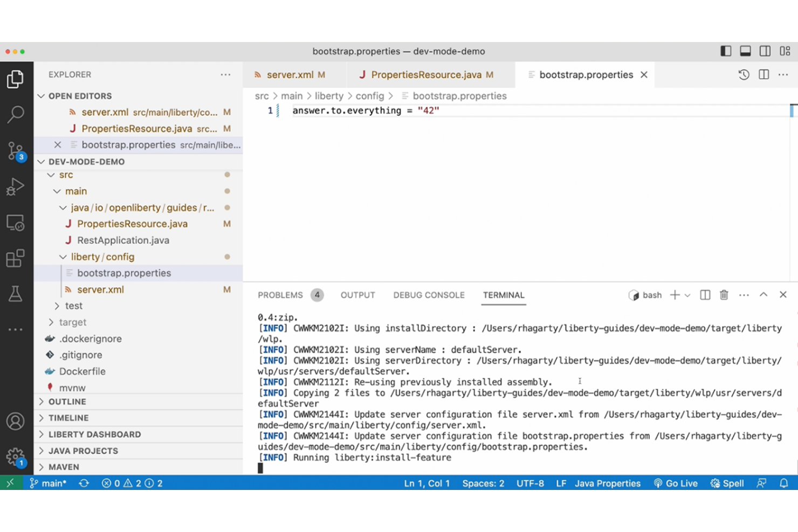Expand the target folder
This screenshot has width=798, height=532.
pyautogui.click(x=51, y=322)
